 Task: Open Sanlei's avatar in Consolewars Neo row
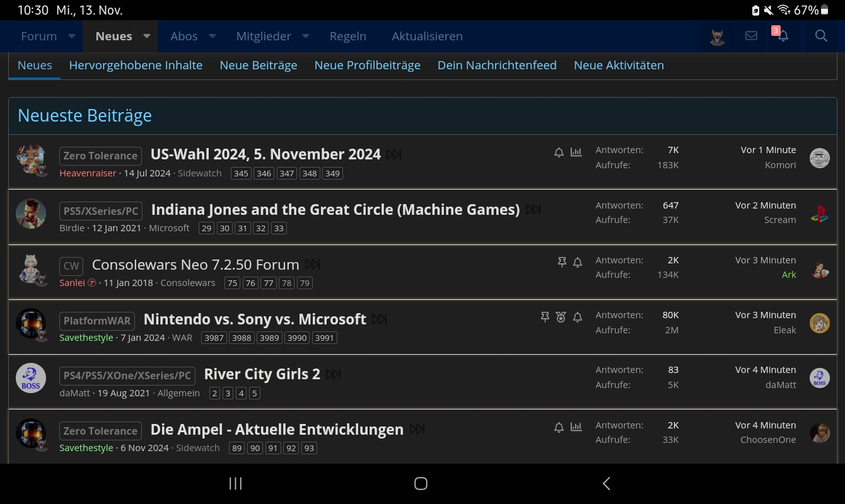pyautogui.click(x=31, y=270)
